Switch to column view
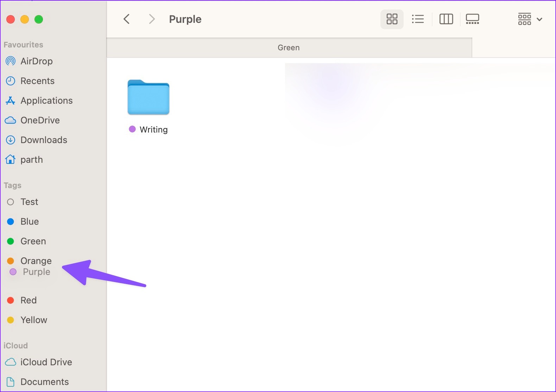The height and width of the screenshot is (392, 556). 446,19
